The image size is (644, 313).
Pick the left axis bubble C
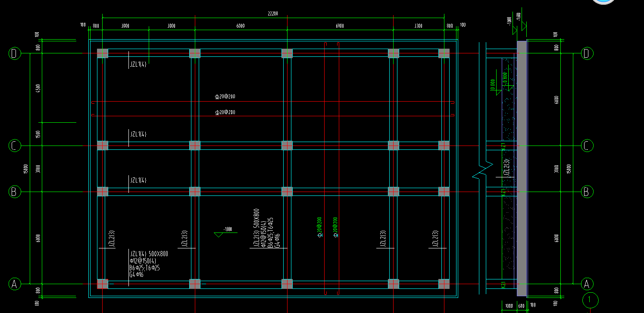click(15, 146)
